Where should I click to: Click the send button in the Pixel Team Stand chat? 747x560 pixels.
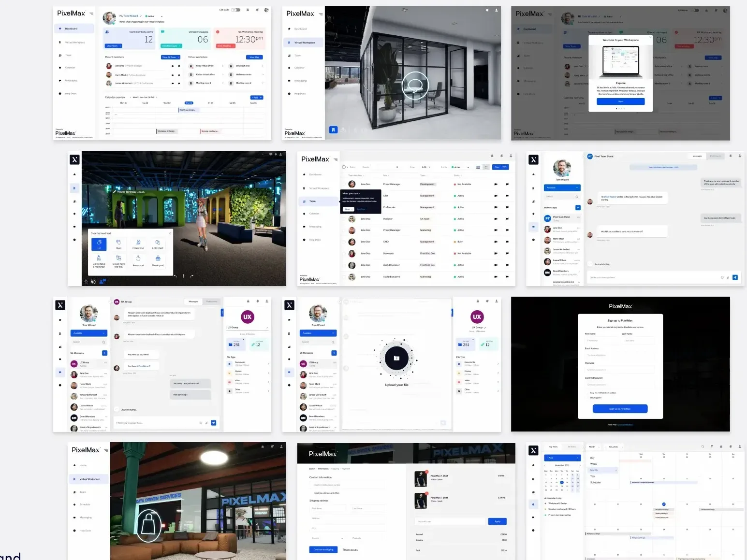pos(735,277)
